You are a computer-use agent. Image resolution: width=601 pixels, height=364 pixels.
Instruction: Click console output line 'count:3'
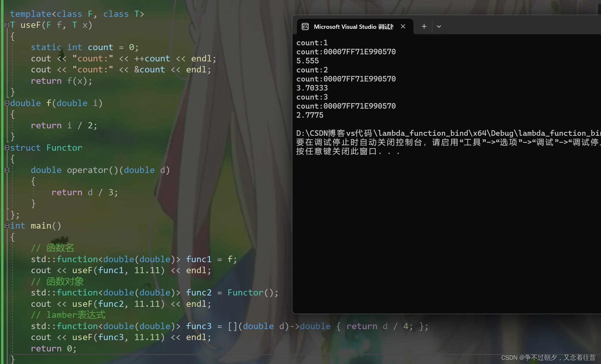coord(312,97)
